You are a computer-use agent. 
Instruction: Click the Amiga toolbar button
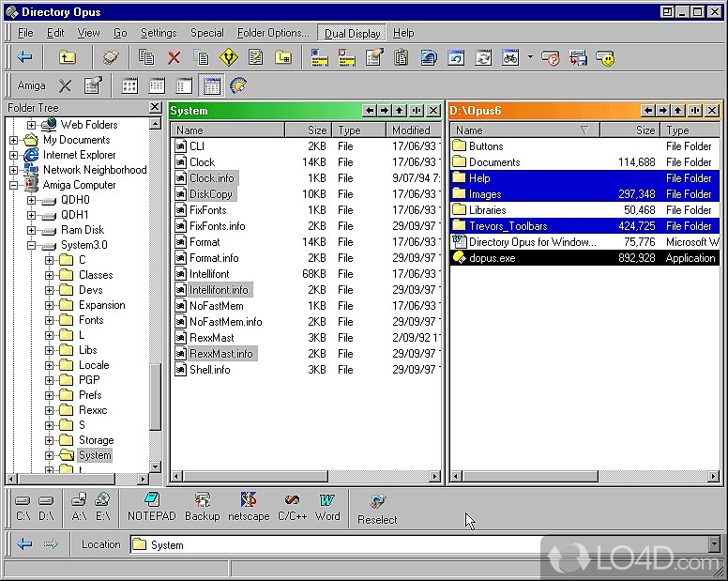tap(31, 85)
